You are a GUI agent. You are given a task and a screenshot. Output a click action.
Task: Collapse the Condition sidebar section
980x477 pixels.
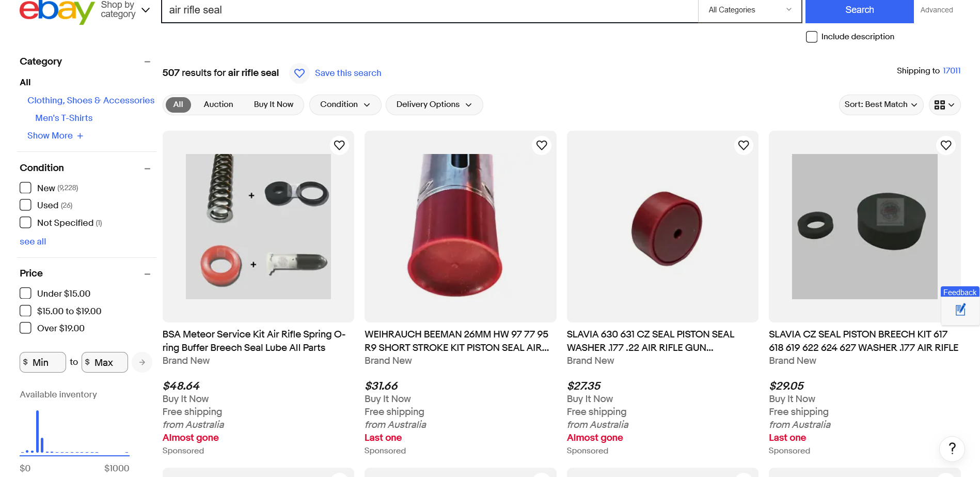click(147, 168)
